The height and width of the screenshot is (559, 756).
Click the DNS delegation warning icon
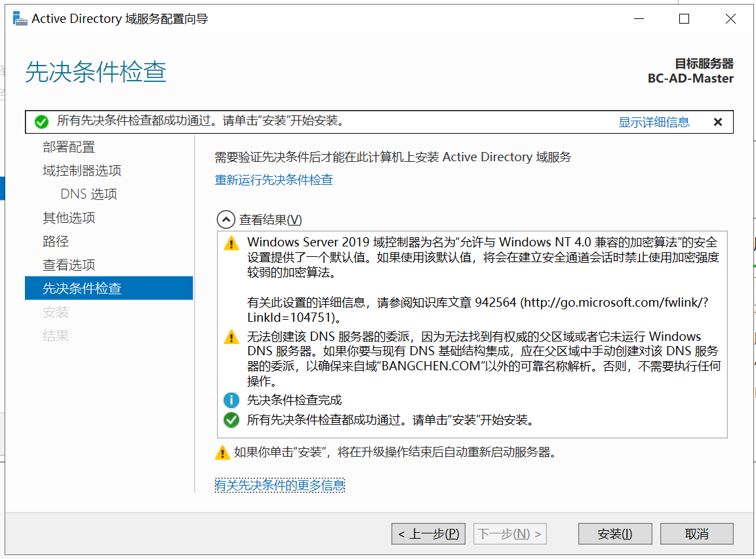[231, 337]
